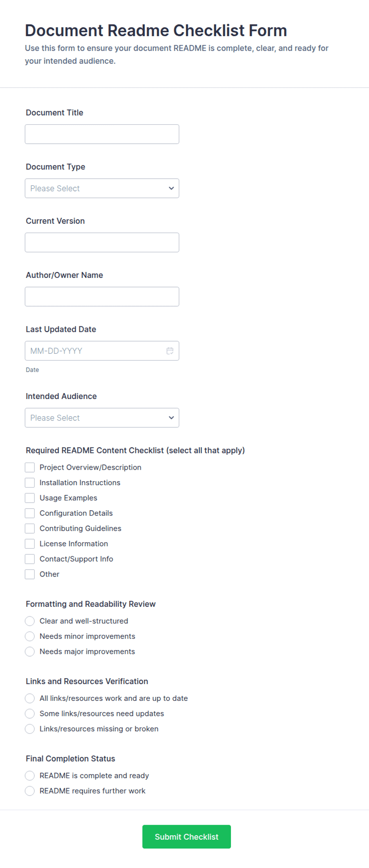
Task: Click the Author/Owner Name input
Action: (x=102, y=297)
